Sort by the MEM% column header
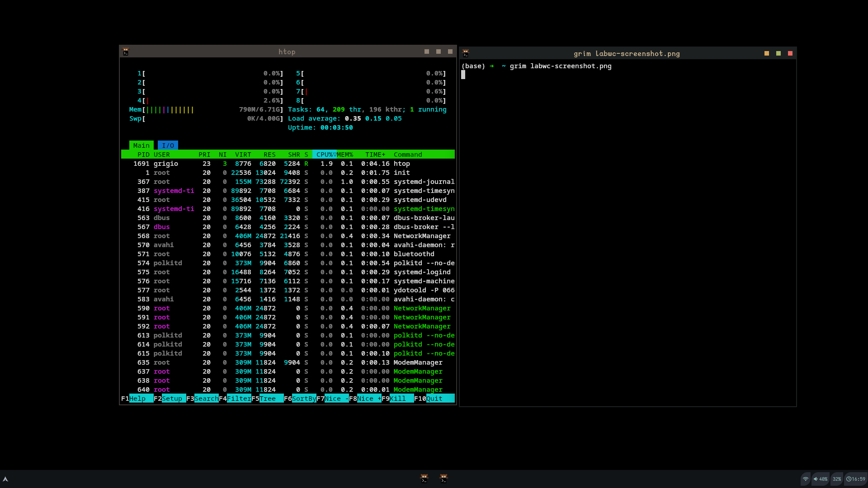The width and height of the screenshot is (868, 488). tap(345, 155)
